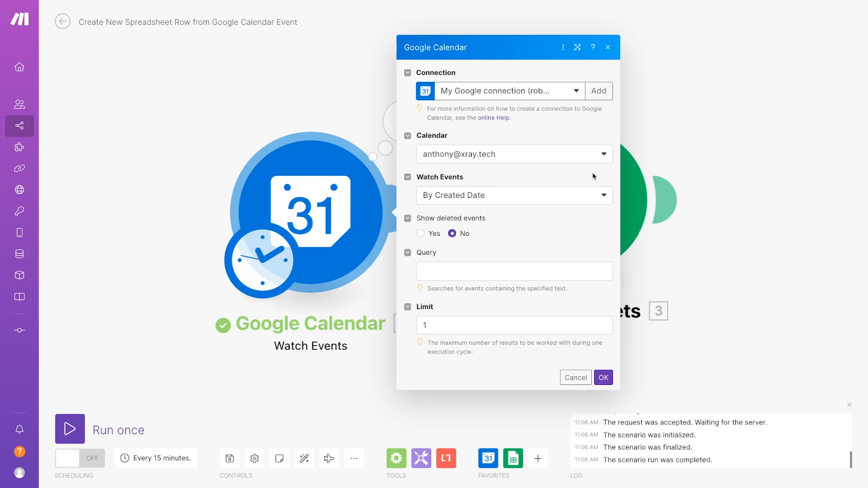This screenshot has height=488, width=868.
Task: Open the purple Tools wrench icon
Action: tap(422, 458)
